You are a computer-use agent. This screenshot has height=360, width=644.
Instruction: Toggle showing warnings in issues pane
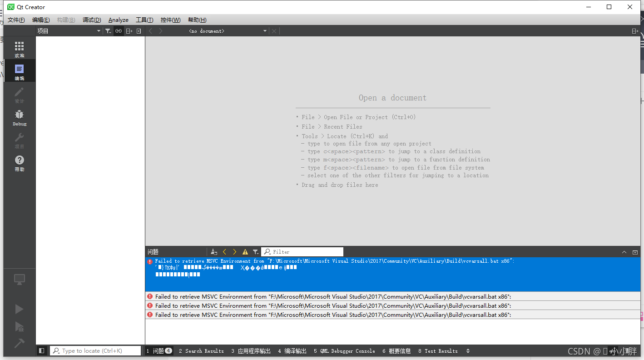(245, 252)
